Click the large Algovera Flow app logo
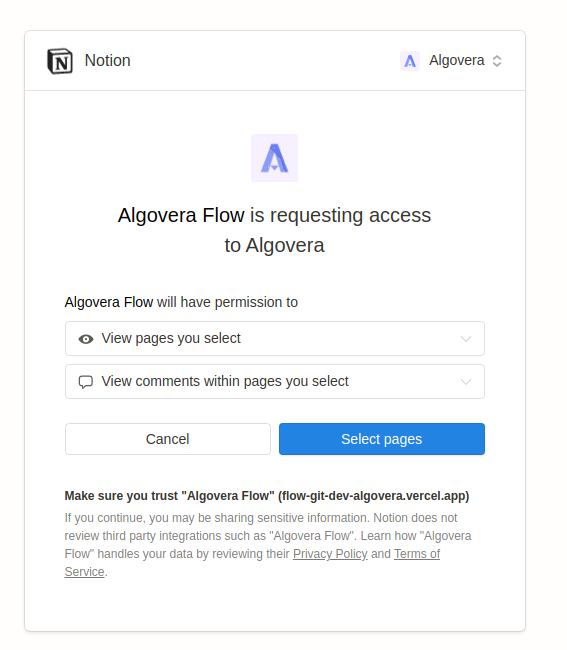This screenshot has width=567, height=650. pos(274,158)
